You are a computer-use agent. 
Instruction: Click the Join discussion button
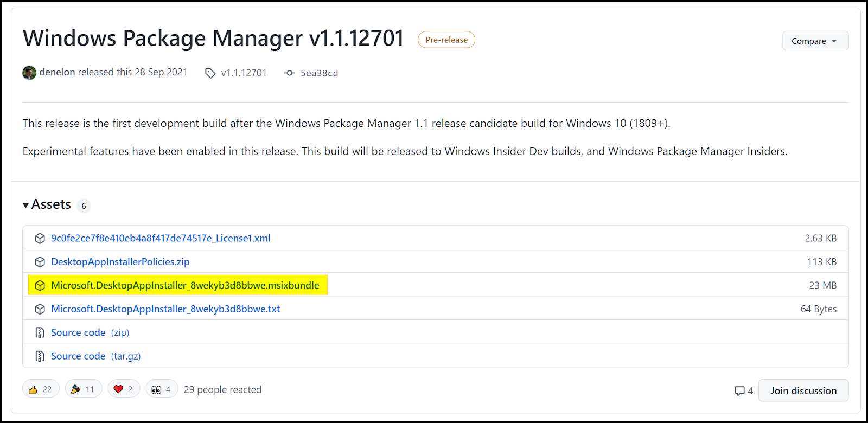click(803, 390)
